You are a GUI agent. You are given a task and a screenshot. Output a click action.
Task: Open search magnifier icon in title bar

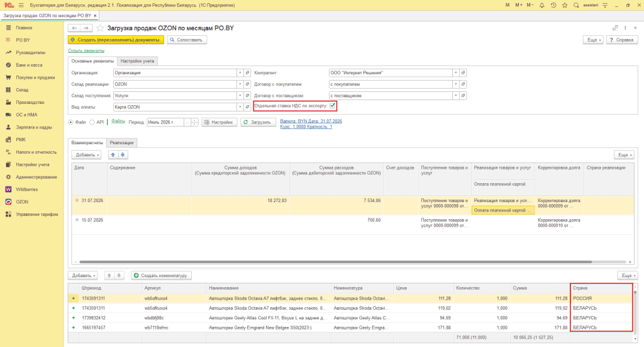click(x=576, y=5)
